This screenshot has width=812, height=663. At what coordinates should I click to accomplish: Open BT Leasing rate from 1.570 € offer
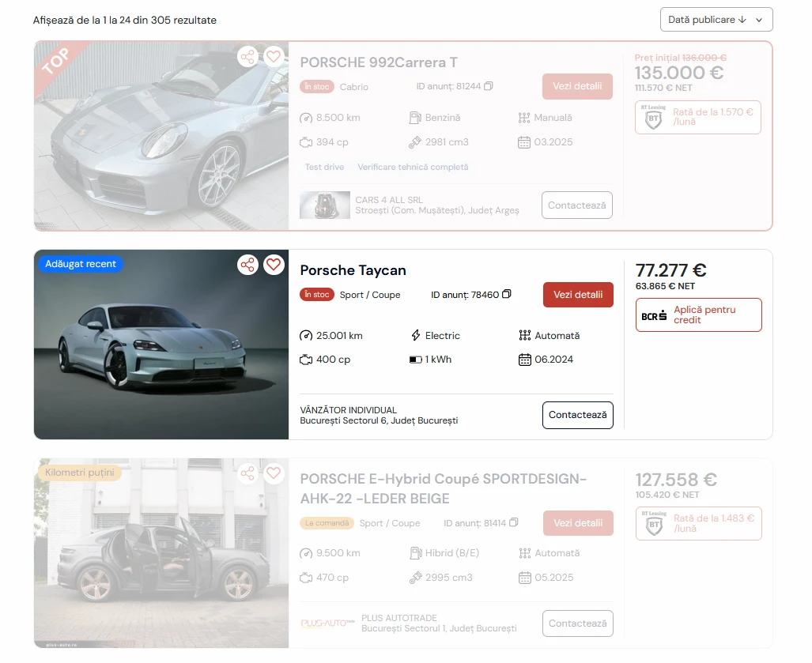pyautogui.click(x=698, y=118)
